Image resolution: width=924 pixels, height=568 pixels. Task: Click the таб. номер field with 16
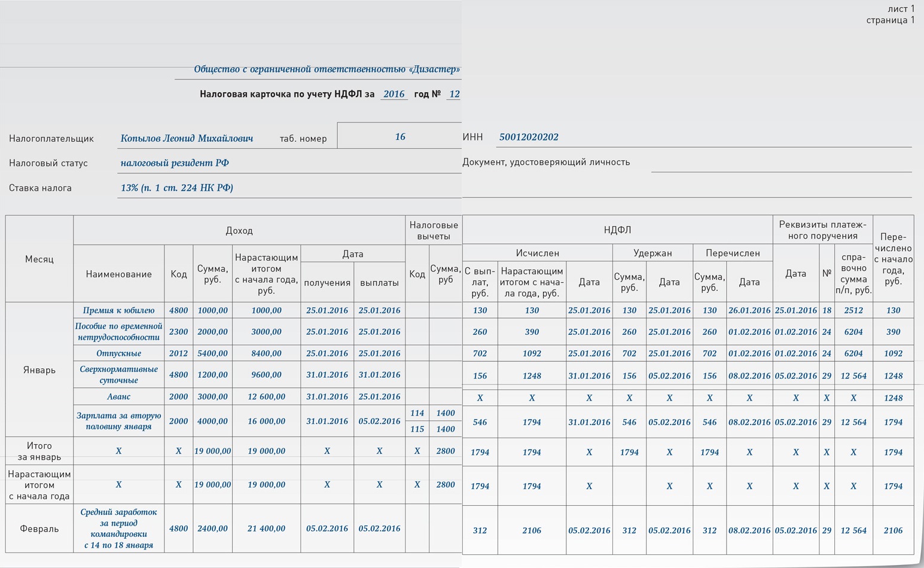pos(400,136)
